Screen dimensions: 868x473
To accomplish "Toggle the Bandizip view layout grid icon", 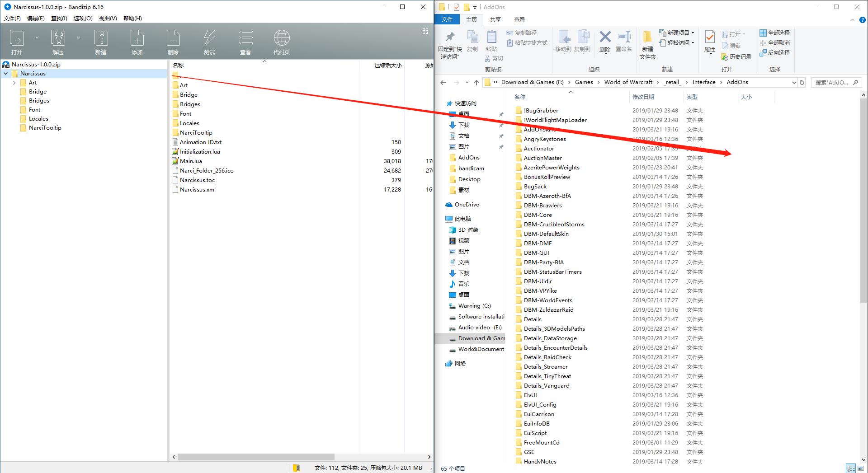I will click(x=425, y=31).
